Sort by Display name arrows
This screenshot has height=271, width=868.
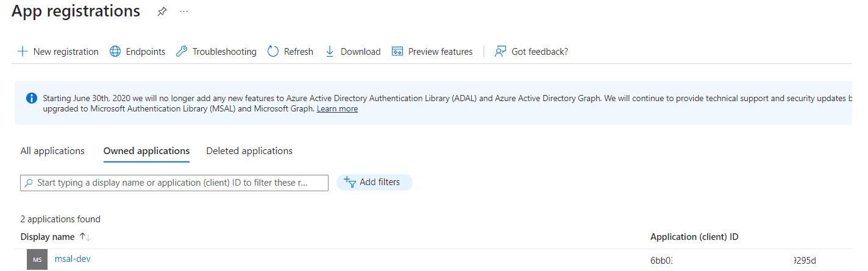coord(85,237)
